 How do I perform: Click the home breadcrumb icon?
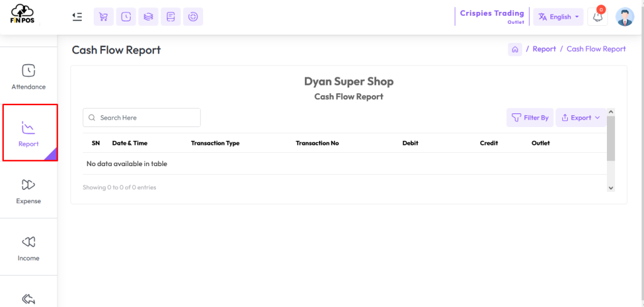(x=515, y=49)
